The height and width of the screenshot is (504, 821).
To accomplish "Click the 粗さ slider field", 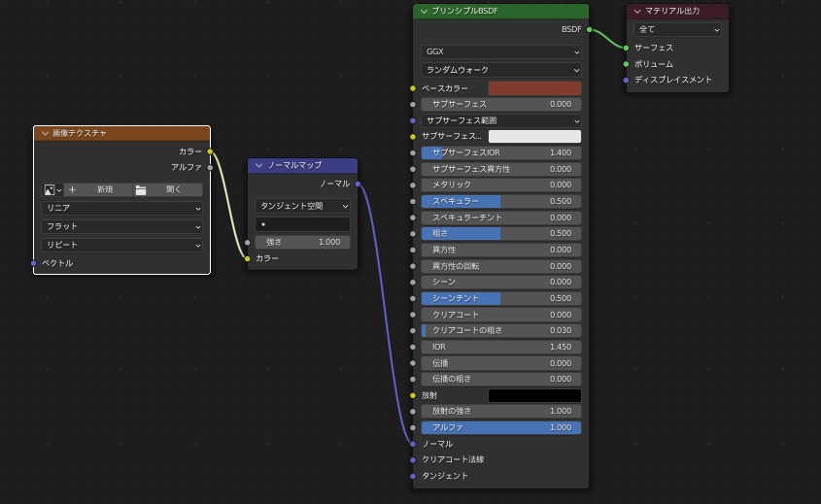I will 500,233.
